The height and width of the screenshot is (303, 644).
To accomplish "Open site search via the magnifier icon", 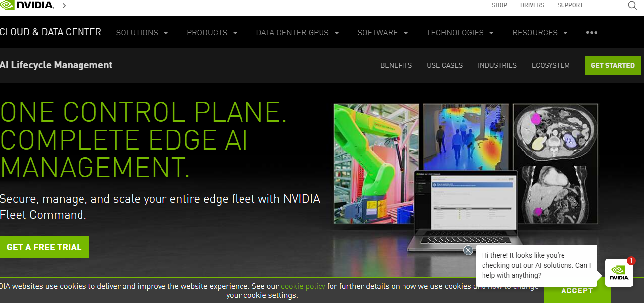I will [x=632, y=5].
